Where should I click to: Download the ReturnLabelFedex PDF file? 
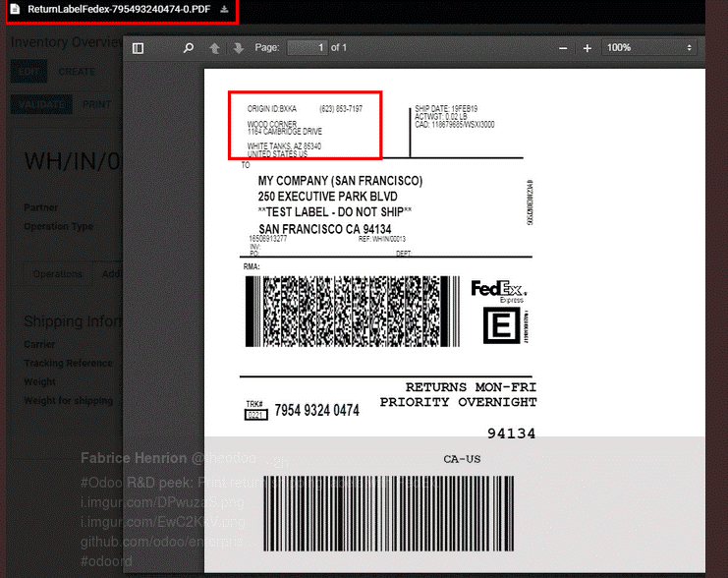pyautogui.click(x=224, y=9)
